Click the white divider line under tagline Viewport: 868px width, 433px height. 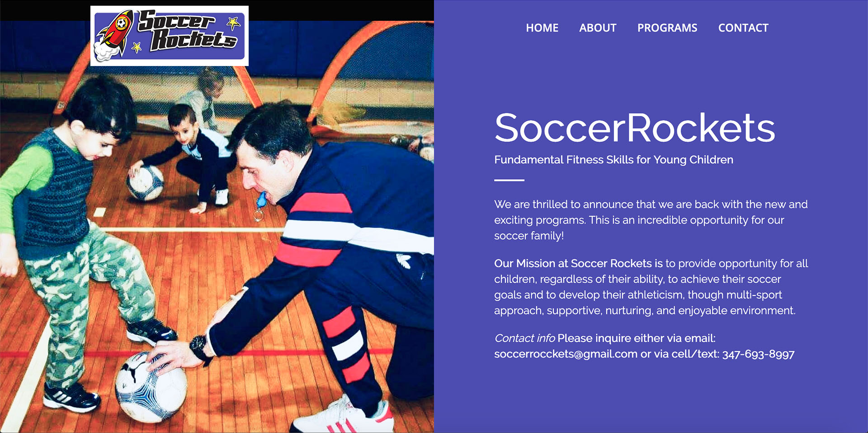pyautogui.click(x=509, y=180)
